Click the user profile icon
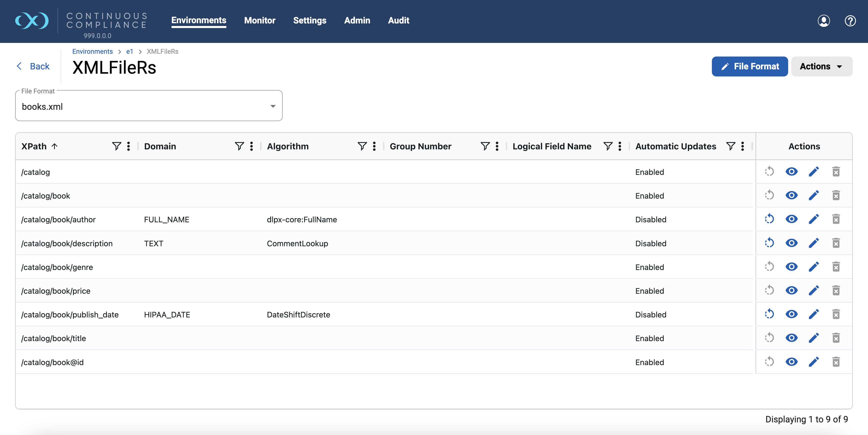868x435 pixels. pos(824,20)
